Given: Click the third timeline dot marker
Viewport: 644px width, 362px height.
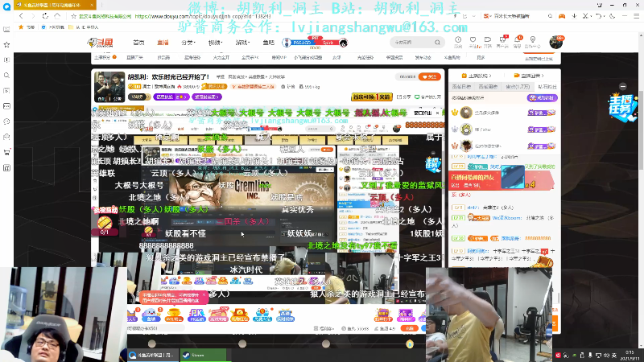Looking at the screenshot, I should tap(326, 343).
